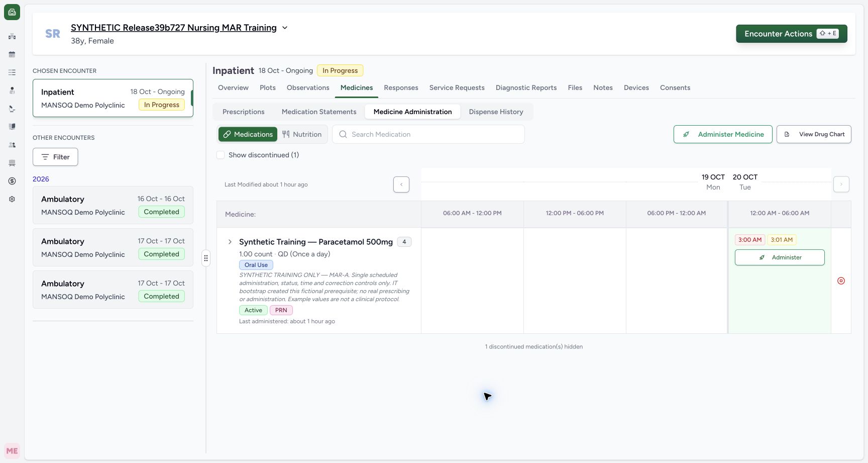This screenshot has width=868, height=463.
Task: Click Administer in the Paracetamol row
Action: (780, 257)
